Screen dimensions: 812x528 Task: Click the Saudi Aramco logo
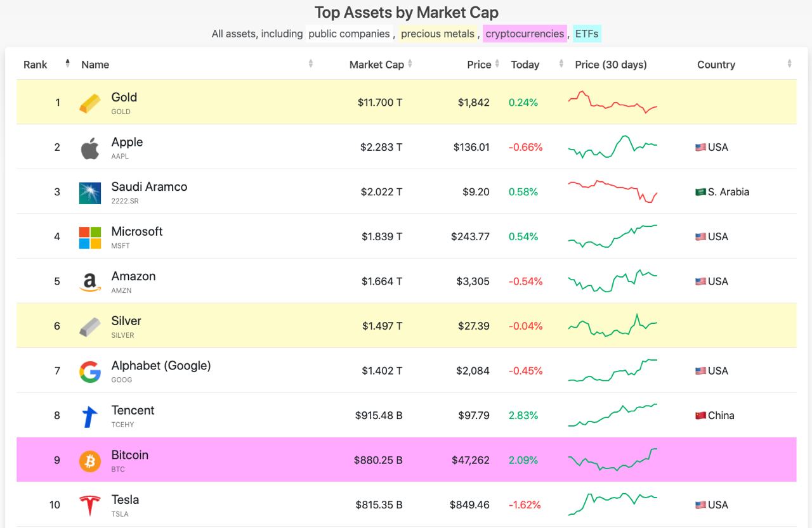(90, 193)
